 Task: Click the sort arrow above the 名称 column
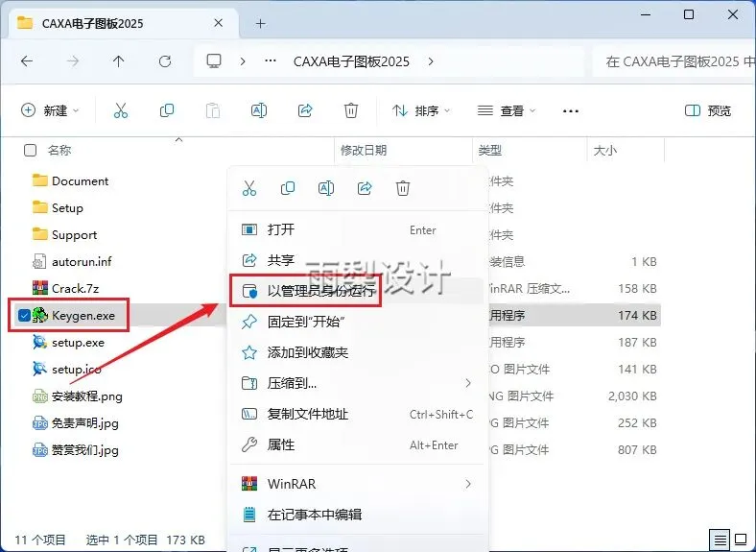click(178, 139)
